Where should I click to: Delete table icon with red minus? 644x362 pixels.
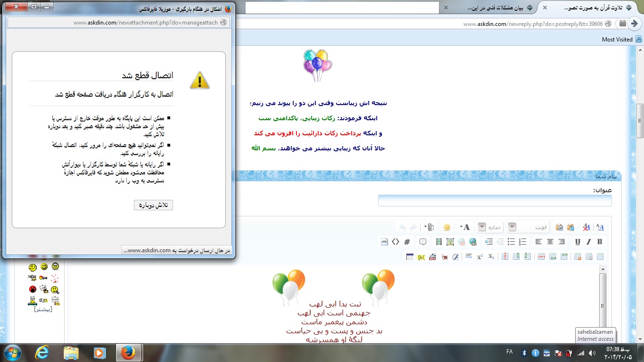coord(578,256)
